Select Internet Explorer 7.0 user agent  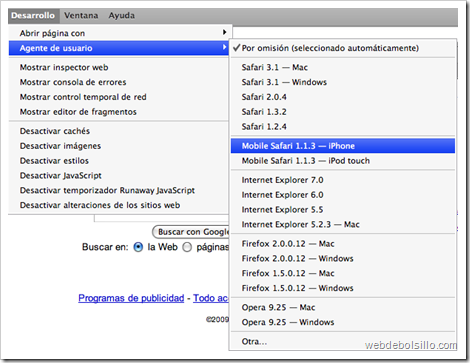coord(343,180)
